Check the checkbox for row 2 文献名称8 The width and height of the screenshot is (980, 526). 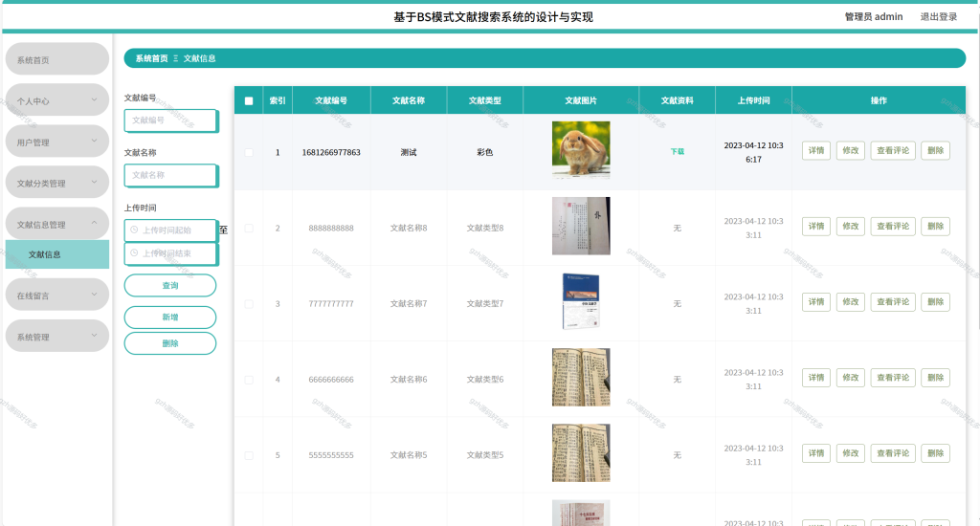click(x=249, y=228)
